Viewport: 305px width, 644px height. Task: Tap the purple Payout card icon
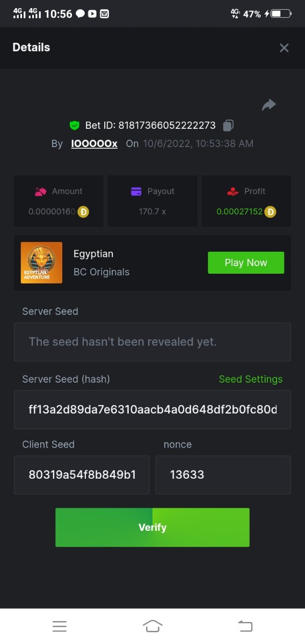click(x=136, y=191)
